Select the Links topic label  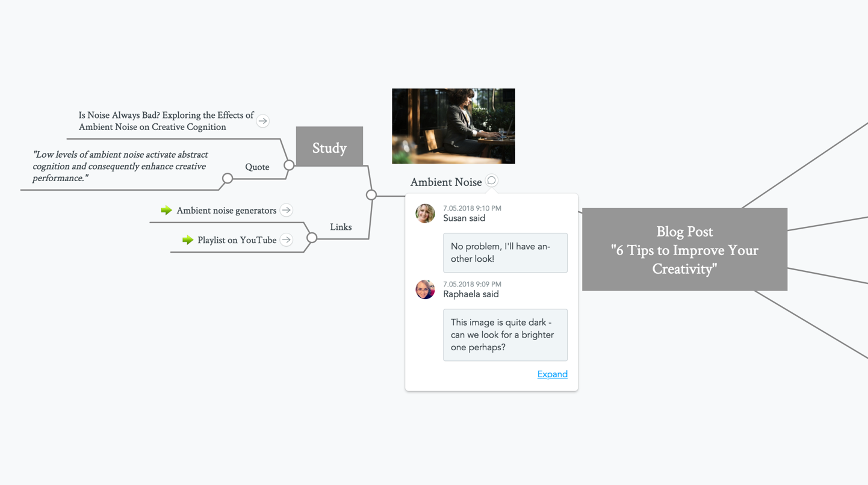point(341,227)
